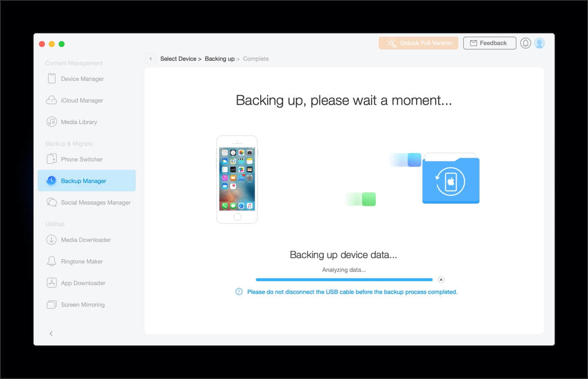This screenshot has width=588, height=379.
Task: Click the Content Management section header
Action: coord(74,63)
